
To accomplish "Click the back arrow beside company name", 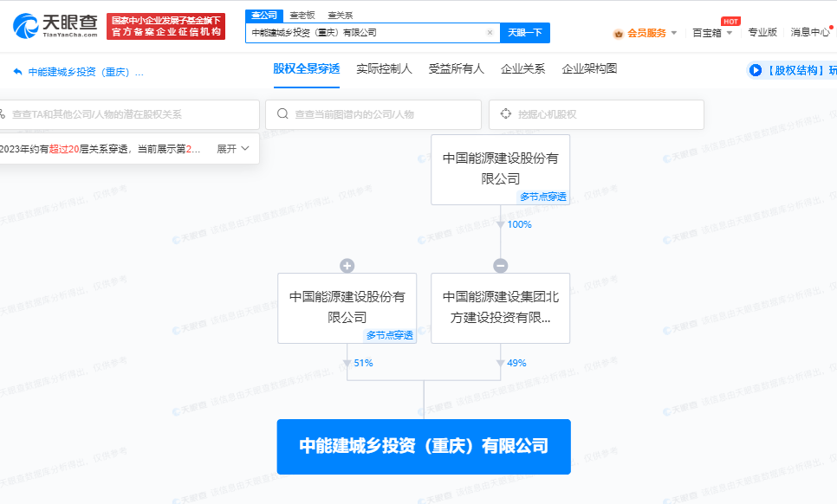I will point(17,72).
